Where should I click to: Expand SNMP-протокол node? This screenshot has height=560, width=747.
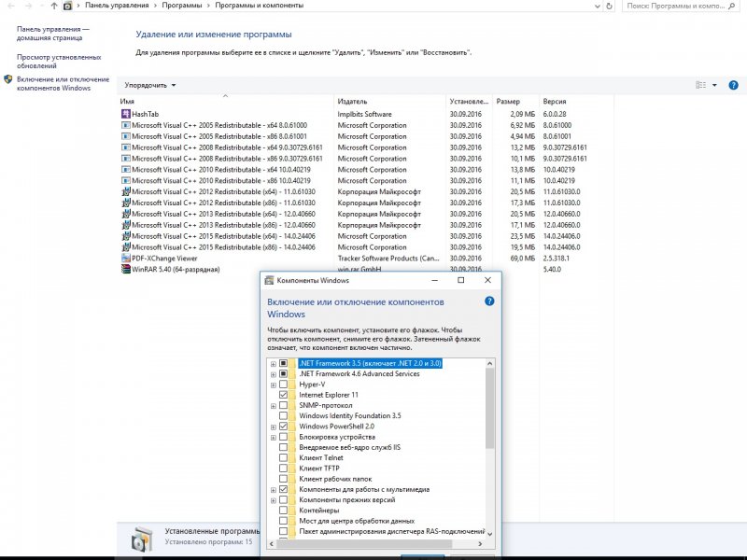click(274, 406)
